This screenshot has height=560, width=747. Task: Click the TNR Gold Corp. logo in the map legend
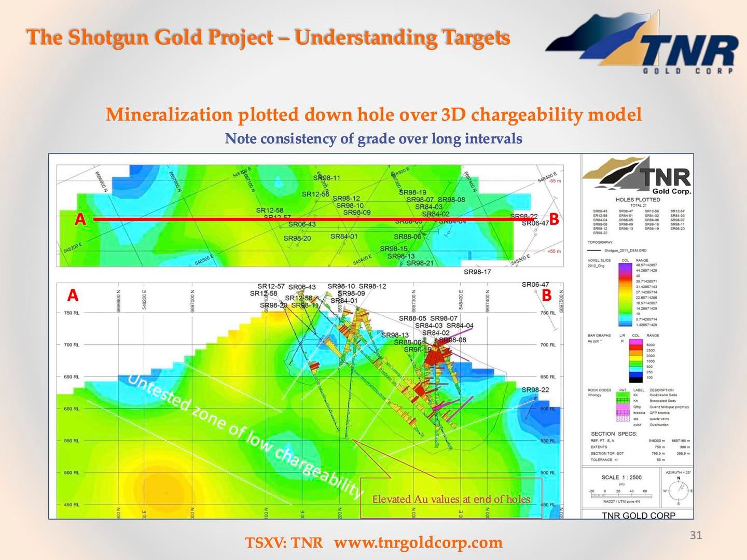click(638, 175)
